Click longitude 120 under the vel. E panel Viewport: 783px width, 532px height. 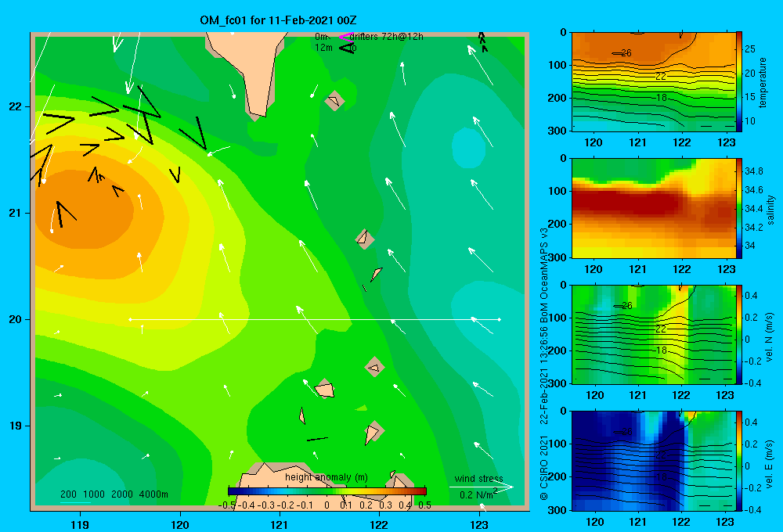594,522
